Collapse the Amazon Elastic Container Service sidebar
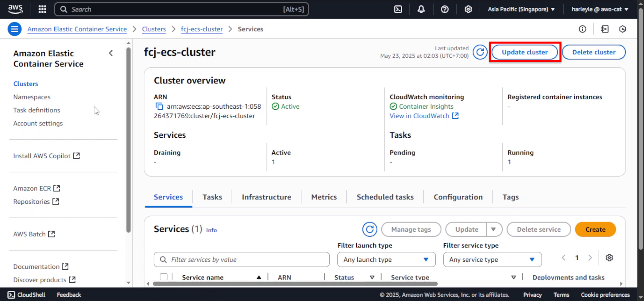 coord(111,53)
